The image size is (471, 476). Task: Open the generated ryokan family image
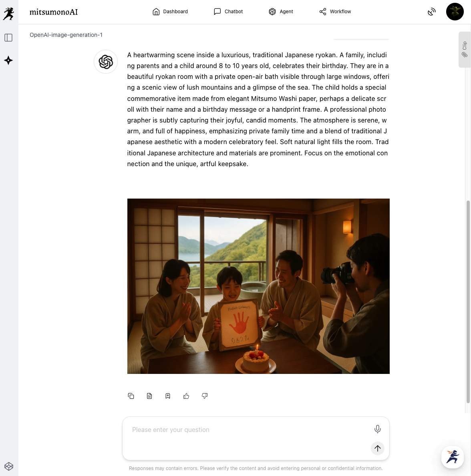click(x=258, y=286)
